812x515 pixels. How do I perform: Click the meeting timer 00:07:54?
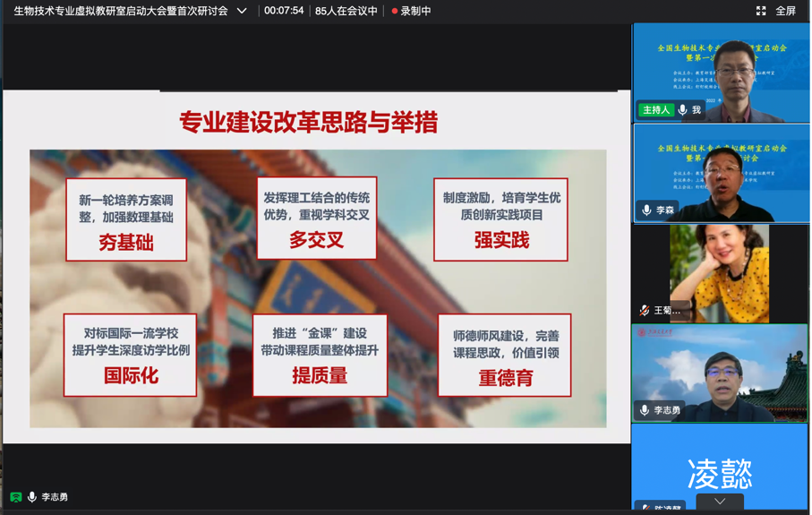point(284,11)
